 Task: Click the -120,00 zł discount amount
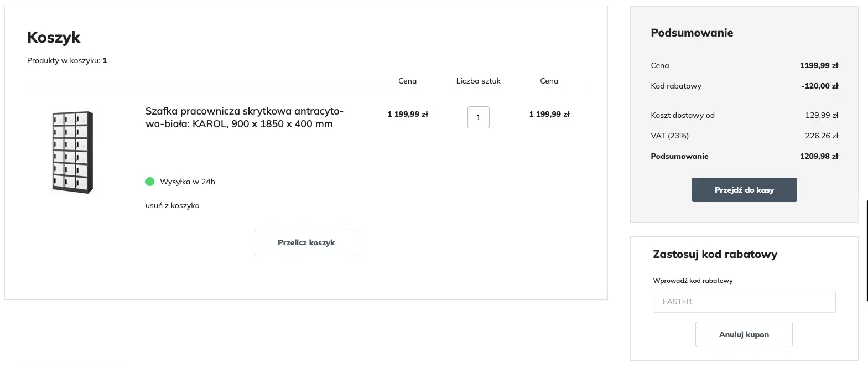[819, 86]
